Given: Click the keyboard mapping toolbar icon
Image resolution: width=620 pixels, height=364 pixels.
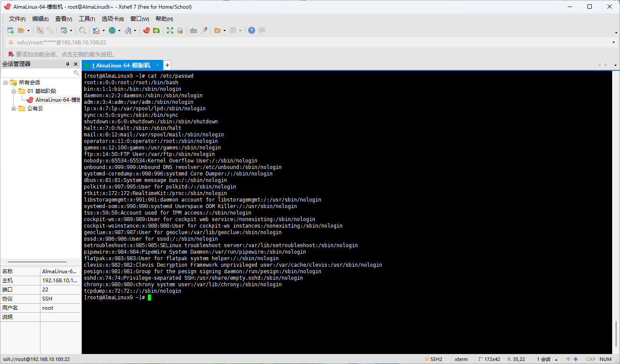Looking at the screenshot, I should (193, 30).
